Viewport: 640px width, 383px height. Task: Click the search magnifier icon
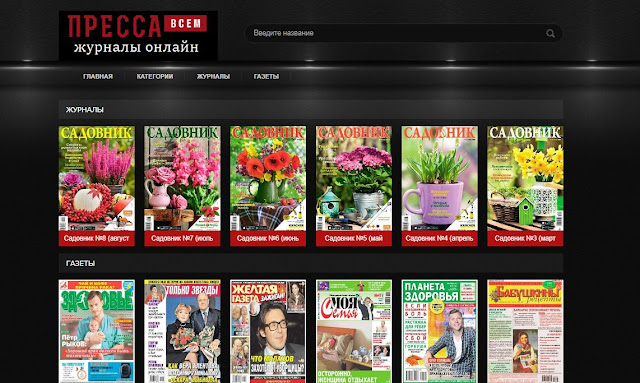(550, 33)
